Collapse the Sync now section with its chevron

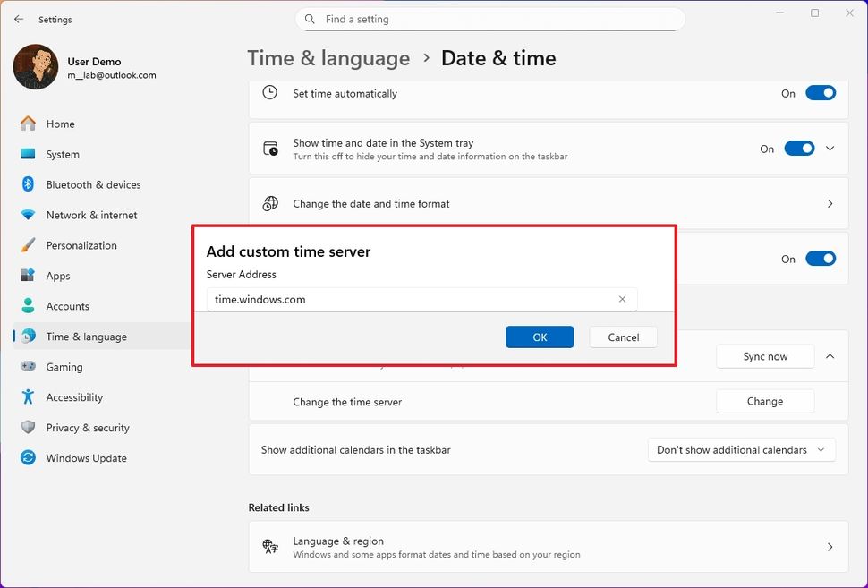(x=830, y=355)
